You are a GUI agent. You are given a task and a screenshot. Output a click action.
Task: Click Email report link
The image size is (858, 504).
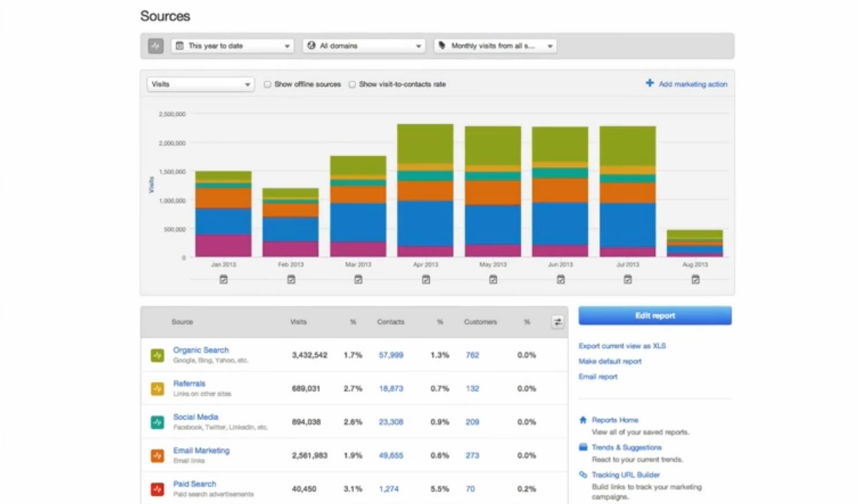[598, 377]
